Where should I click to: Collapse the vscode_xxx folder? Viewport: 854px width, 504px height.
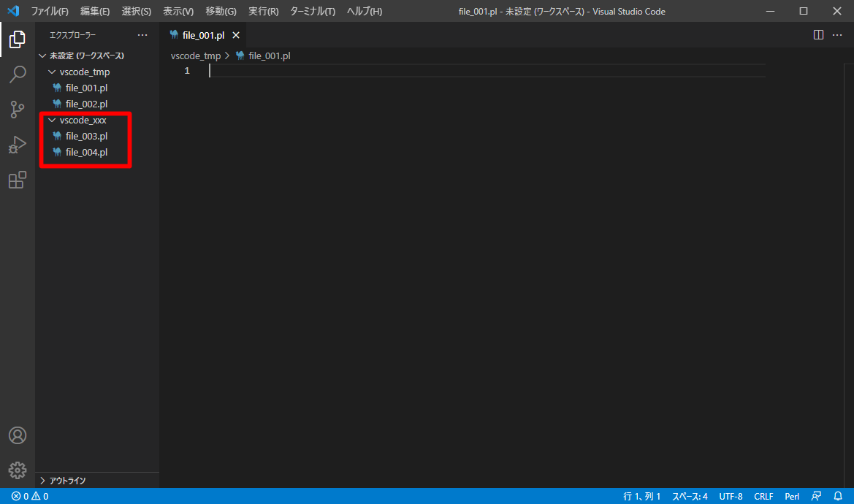click(x=97, y=120)
